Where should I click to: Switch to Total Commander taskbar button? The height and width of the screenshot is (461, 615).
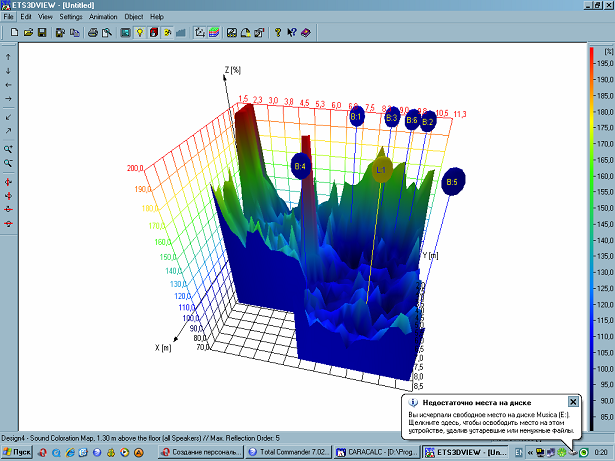(x=289, y=452)
